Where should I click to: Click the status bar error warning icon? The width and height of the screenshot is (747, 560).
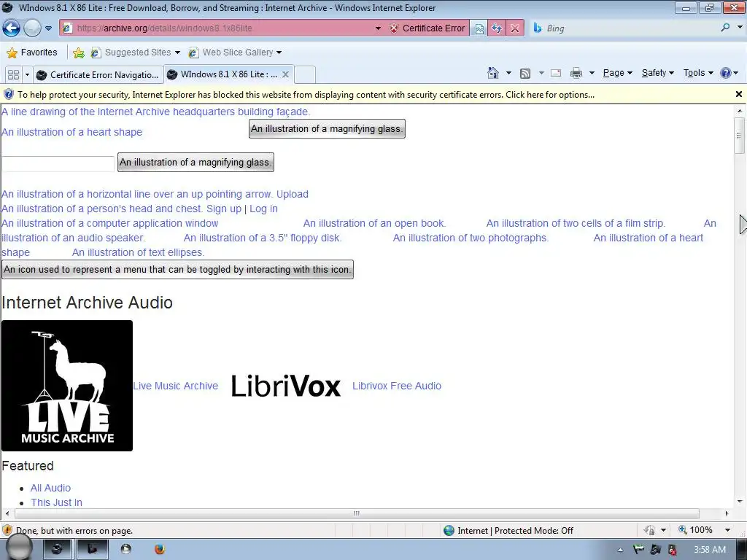click(x=7, y=530)
